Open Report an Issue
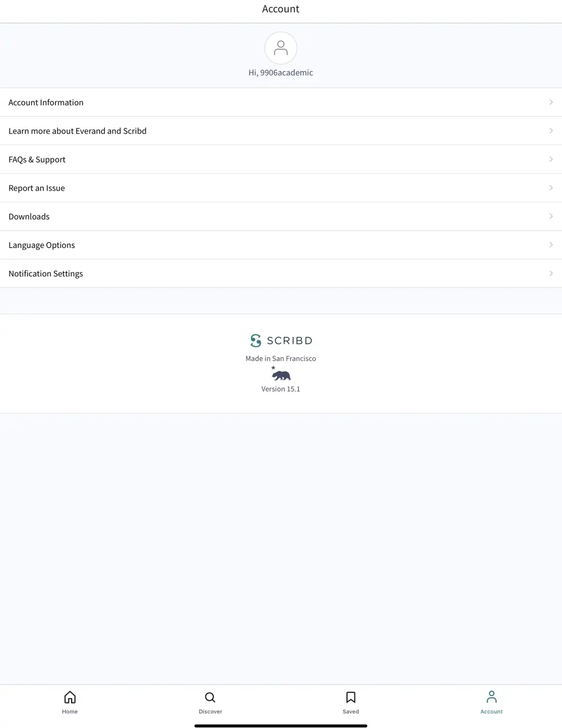The width and height of the screenshot is (562, 728). 281,188
